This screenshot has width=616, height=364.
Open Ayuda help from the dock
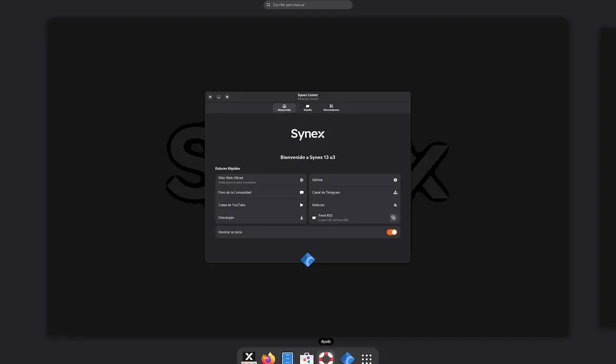pyautogui.click(x=326, y=358)
